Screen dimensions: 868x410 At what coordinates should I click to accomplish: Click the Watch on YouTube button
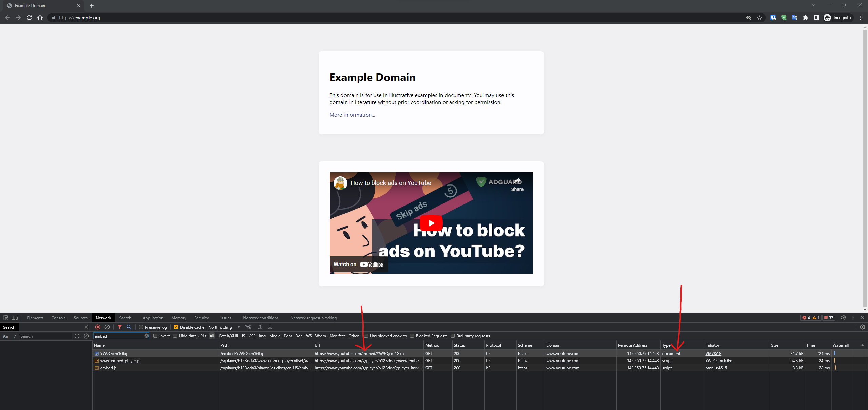click(x=358, y=264)
